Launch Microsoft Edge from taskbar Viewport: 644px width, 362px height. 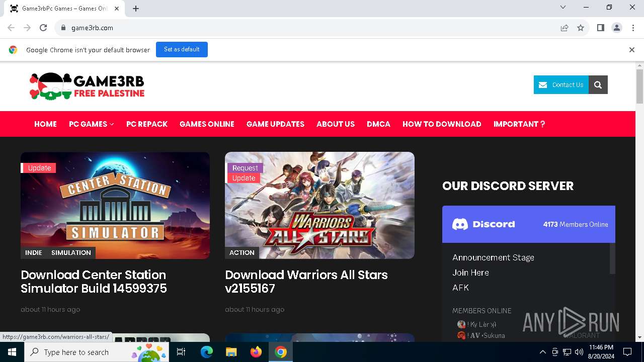coord(206,352)
